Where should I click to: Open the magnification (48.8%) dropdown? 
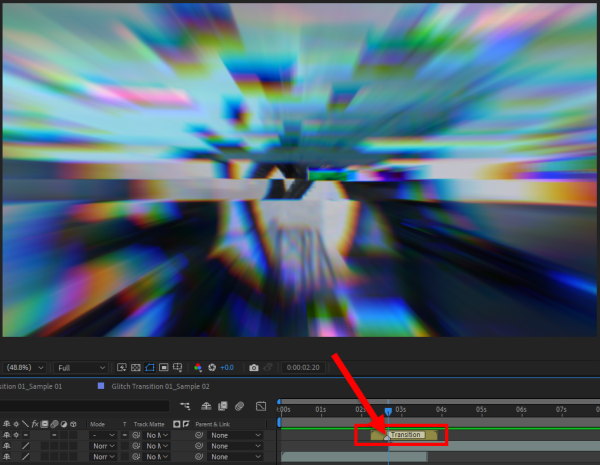(x=26, y=368)
